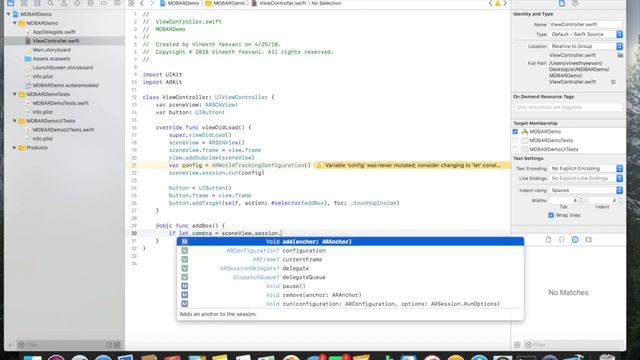This screenshot has height=360, width=640.
Task: Check MDBARDemoUITests target membership
Action: (515, 149)
